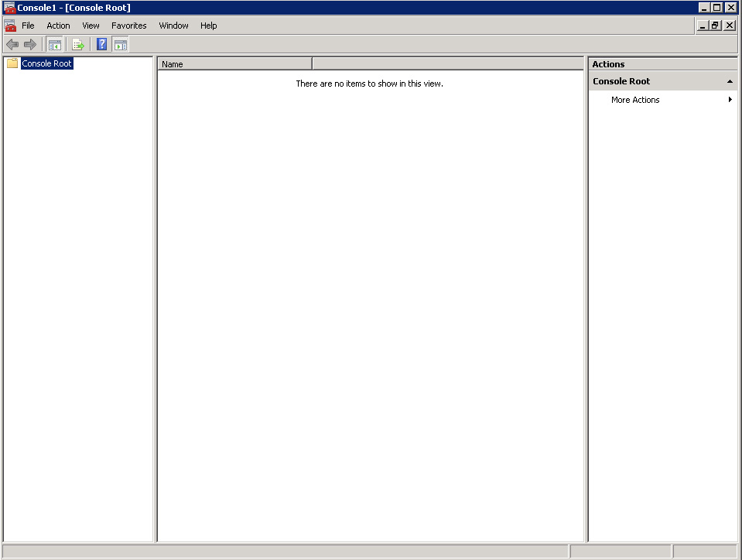Screen dimensions: 742x560
Task: Open the View menu
Action: tap(91, 26)
